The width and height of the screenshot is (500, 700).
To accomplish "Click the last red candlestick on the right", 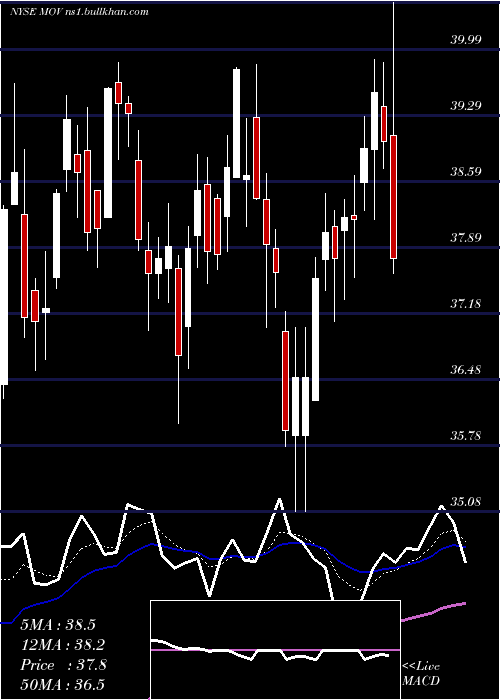I will pyautogui.click(x=393, y=196).
